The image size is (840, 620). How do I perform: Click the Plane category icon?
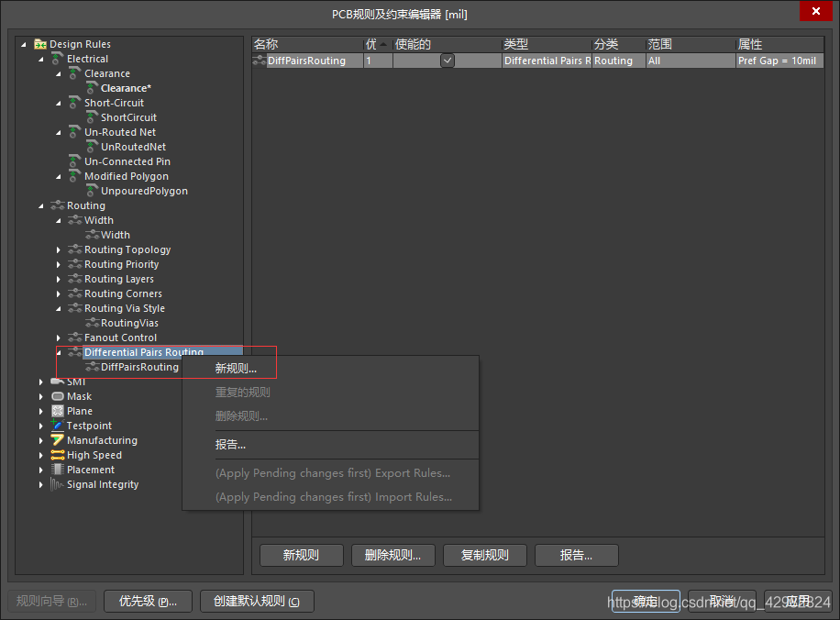[58, 411]
